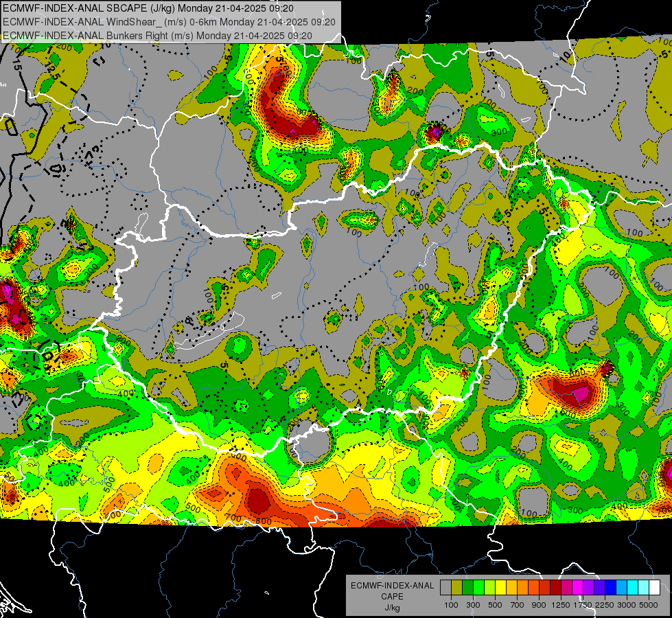Click the dark maroon swatch left of 1250
Screen dimensions: 672x618
(556, 588)
